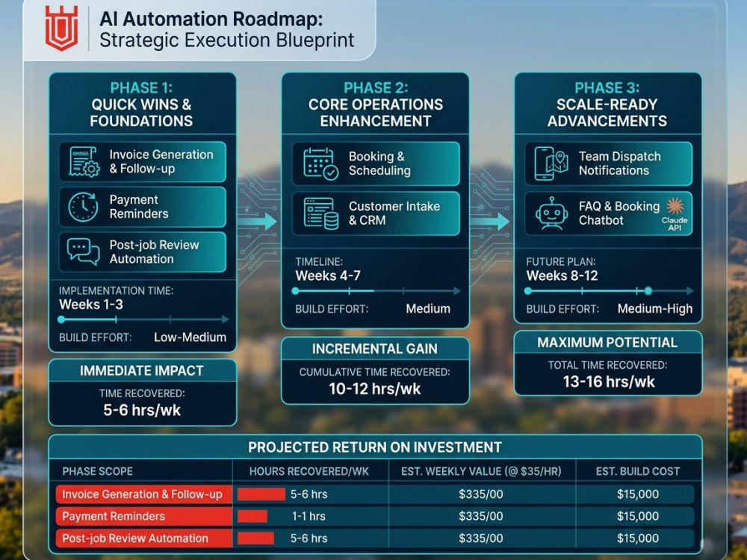Click the Weeks 1-3 timeline slider
Screen dimensions: 747x560
click(x=143, y=320)
